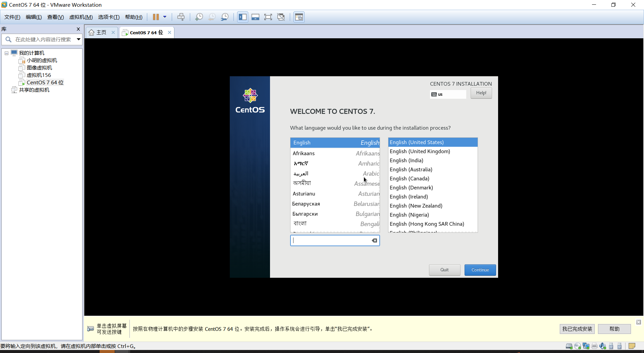Select Assamese in the language list
Viewport: 644px width, 353px height.
[335, 184]
